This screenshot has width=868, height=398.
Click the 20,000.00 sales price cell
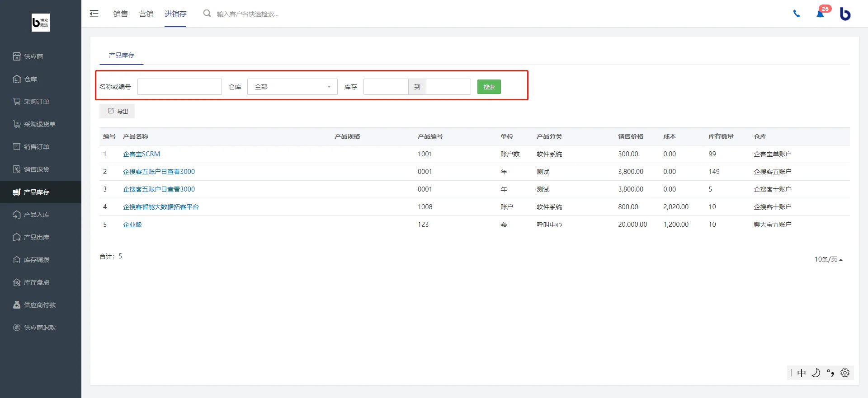click(x=632, y=225)
